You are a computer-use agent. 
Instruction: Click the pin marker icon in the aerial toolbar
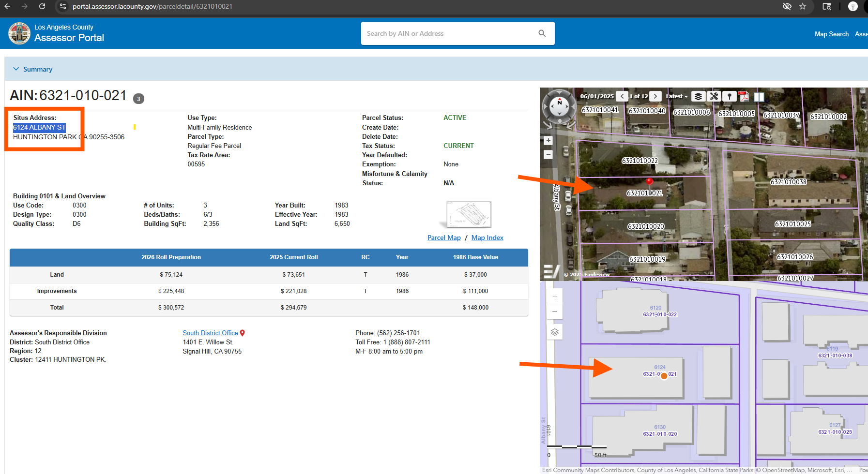(729, 96)
